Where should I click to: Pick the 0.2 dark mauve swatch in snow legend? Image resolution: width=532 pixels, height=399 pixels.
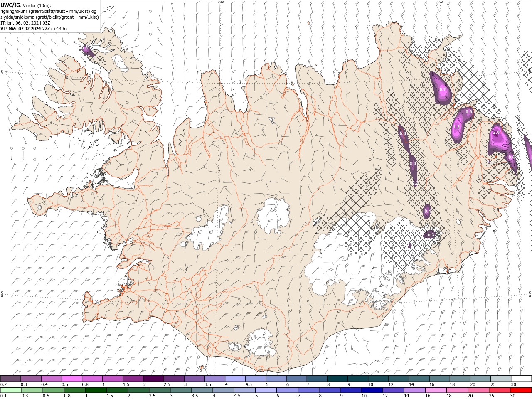[x=11, y=379]
